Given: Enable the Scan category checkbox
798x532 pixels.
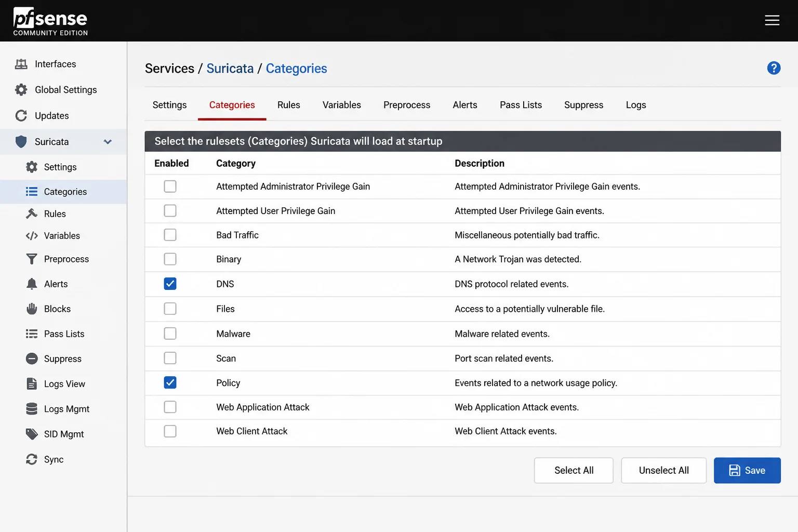Looking at the screenshot, I should (170, 358).
